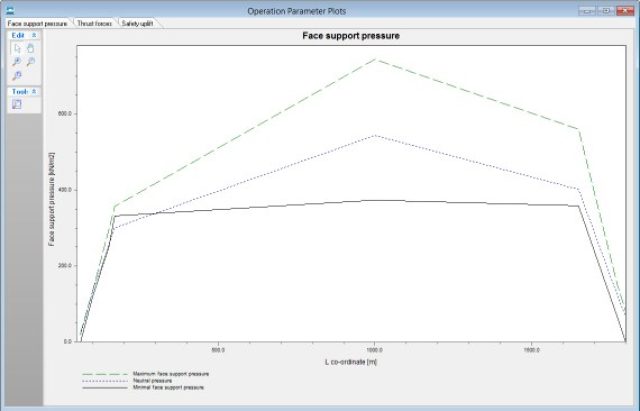
Task: Open the Safety uplift tab
Action: click(138, 24)
